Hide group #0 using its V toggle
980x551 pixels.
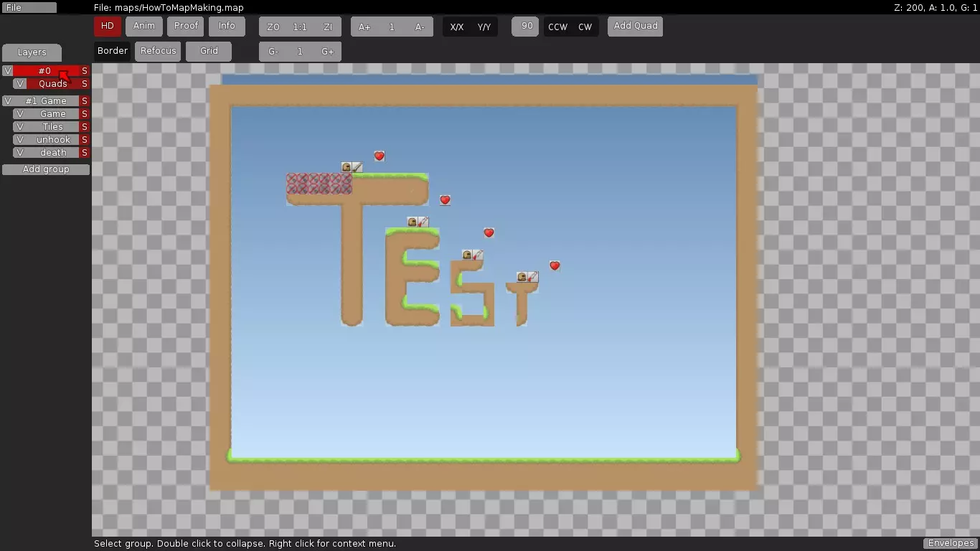tap(8, 71)
